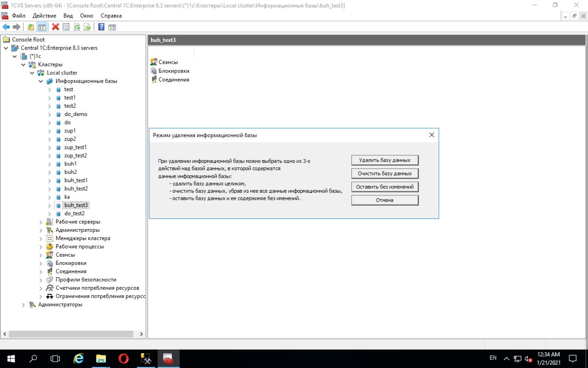This screenshot has height=368, width=588.
Task: Open the Вид menu
Action: click(x=68, y=16)
